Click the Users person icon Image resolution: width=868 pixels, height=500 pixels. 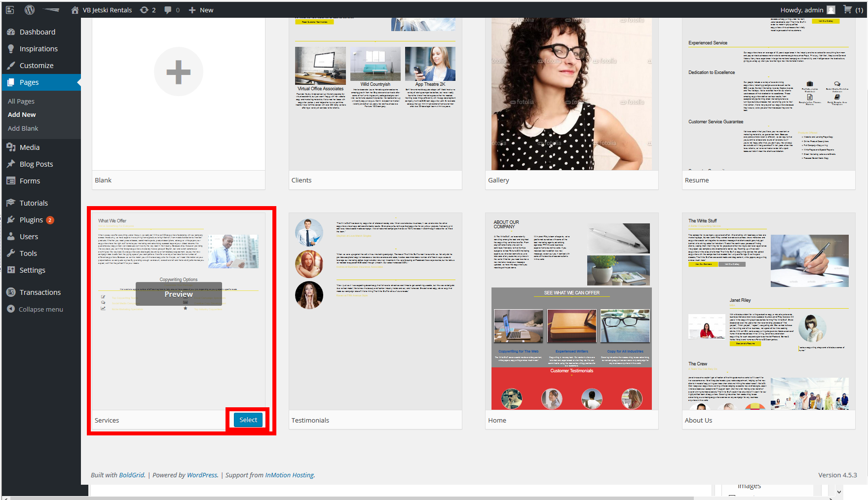11,237
